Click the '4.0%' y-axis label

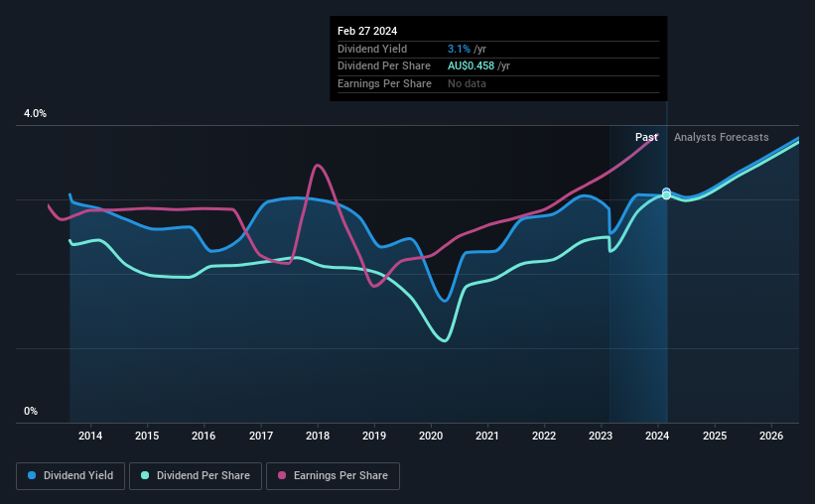point(35,114)
